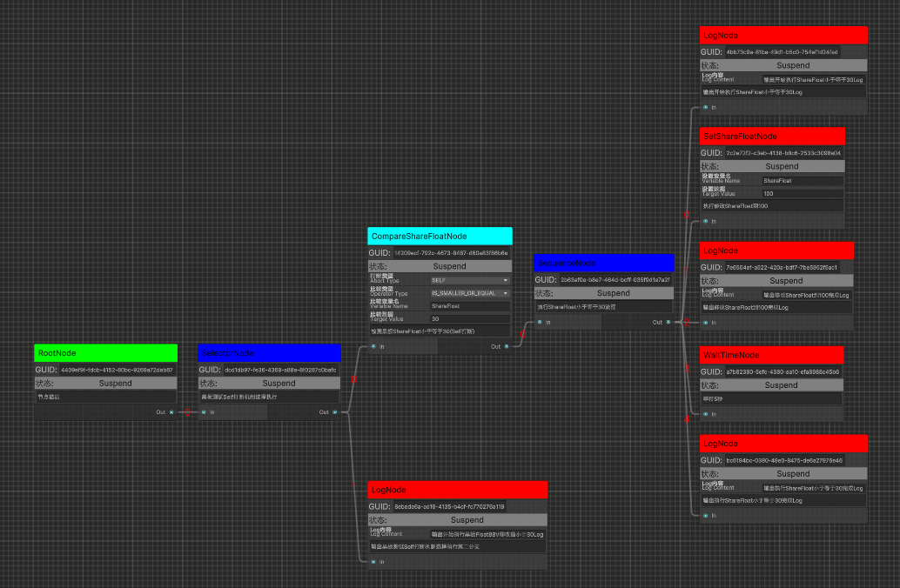Click Target Value field showing 30
Image resolution: width=900 pixels, height=588 pixels.
469,319
